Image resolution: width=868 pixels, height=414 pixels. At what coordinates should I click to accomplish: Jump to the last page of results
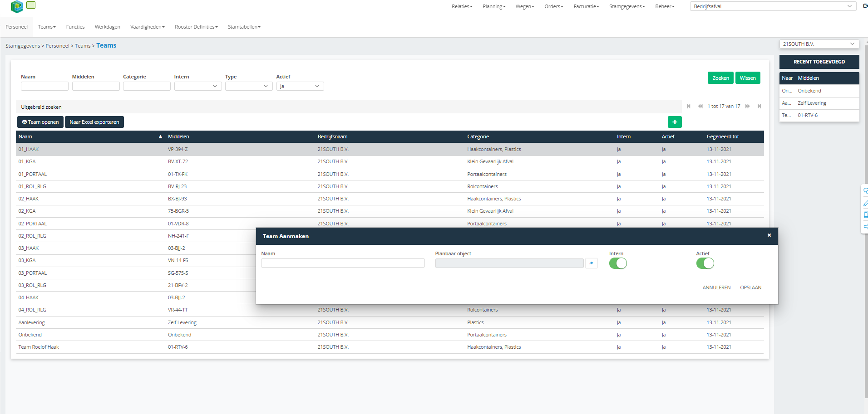click(x=759, y=106)
